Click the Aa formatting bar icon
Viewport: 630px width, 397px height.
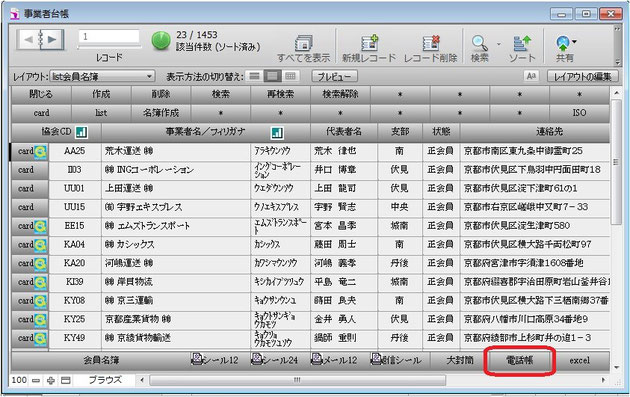(x=531, y=76)
